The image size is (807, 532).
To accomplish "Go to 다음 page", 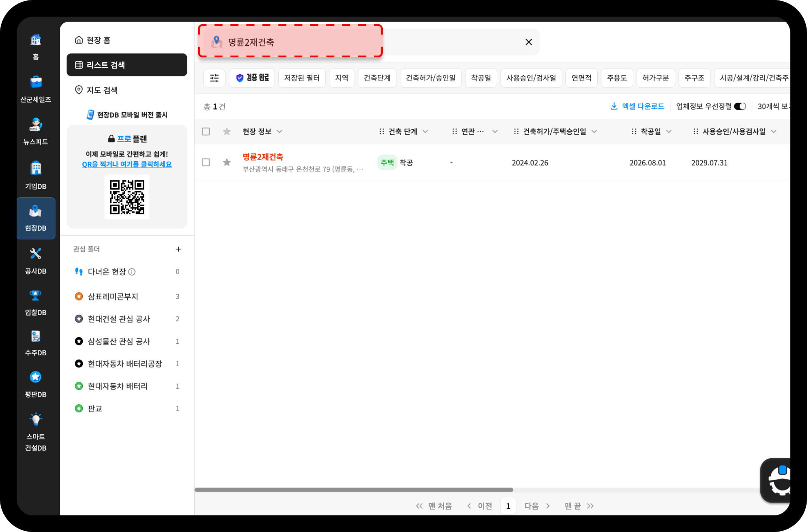I will 537,506.
